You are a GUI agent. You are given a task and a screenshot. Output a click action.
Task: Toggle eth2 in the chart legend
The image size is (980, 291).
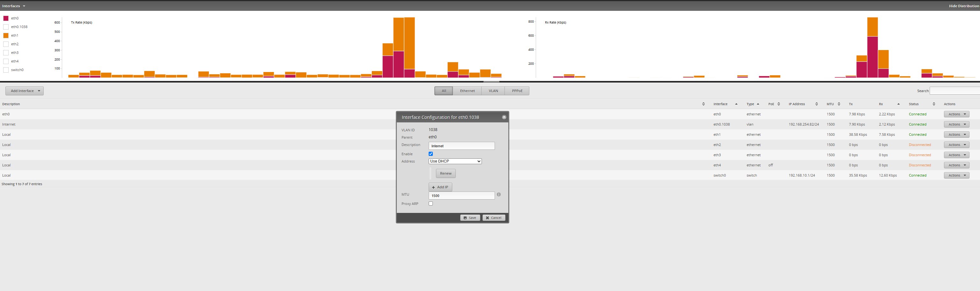click(6, 44)
